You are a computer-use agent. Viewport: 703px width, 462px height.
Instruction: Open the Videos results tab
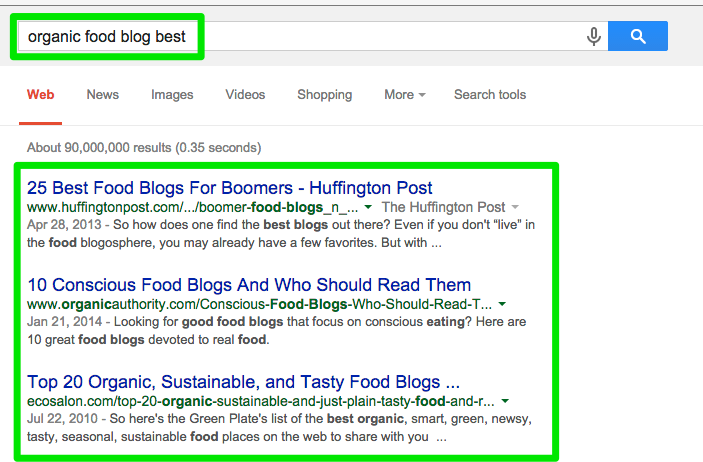tap(245, 95)
